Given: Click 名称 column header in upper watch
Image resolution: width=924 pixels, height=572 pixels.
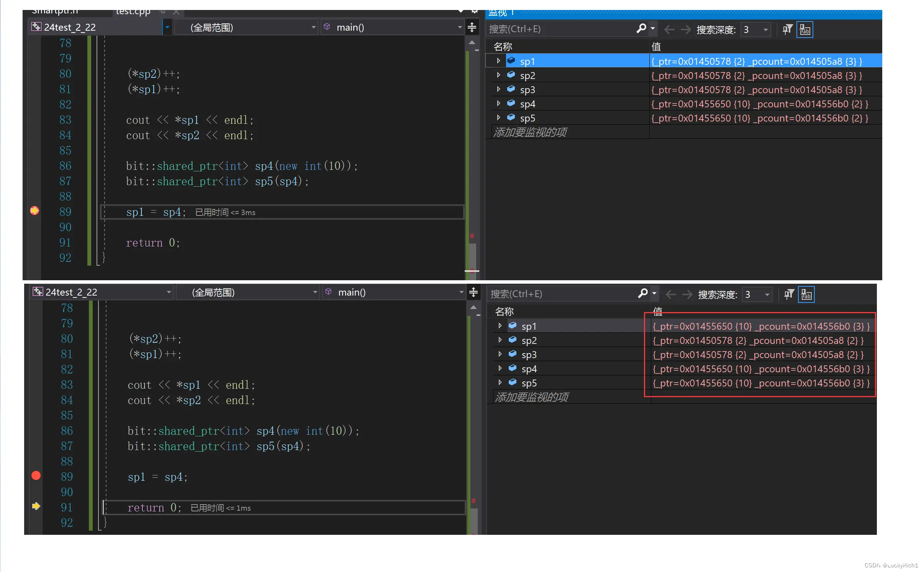Looking at the screenshot, I should pyautogui.click(x=503, y=46).
